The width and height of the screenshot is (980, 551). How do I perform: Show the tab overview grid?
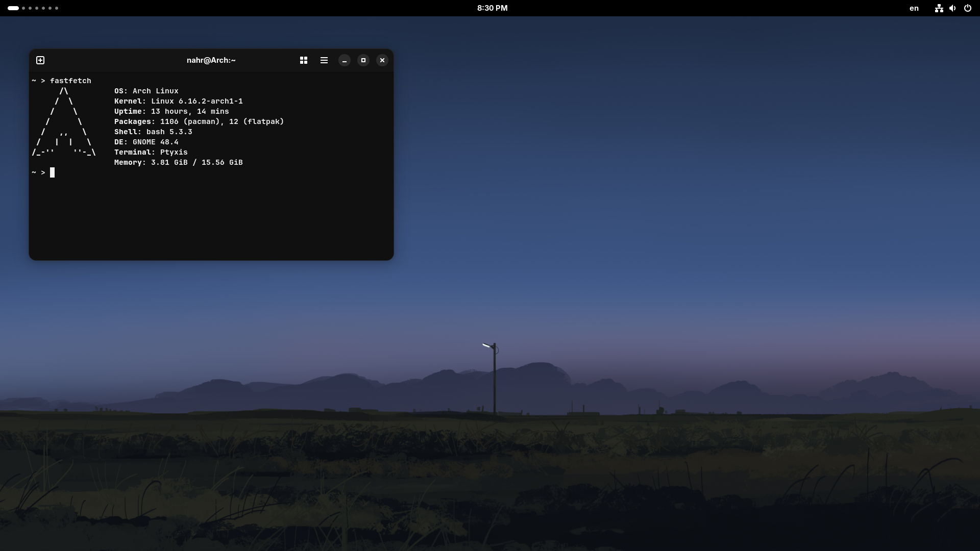pos(304,60)
